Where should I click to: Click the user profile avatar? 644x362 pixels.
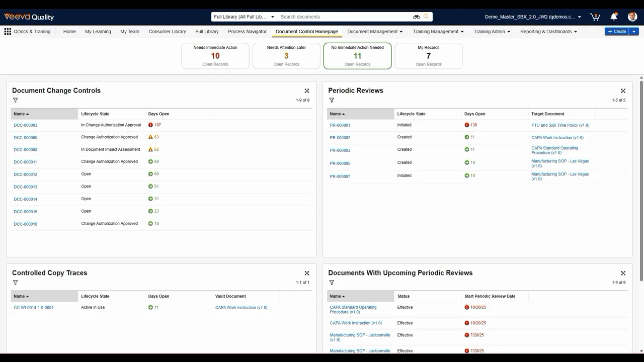point(632,17)
